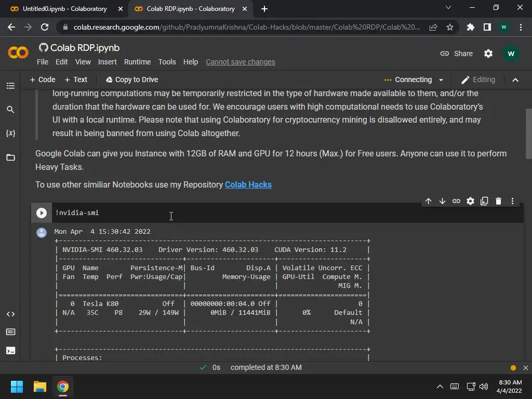Mirror cell in tab icon
Screen dimensions: 532x399
(x=484, y=201)
